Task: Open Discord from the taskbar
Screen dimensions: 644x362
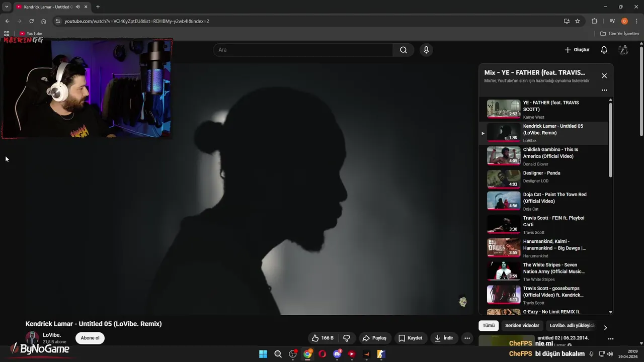Action: [337, 354]
